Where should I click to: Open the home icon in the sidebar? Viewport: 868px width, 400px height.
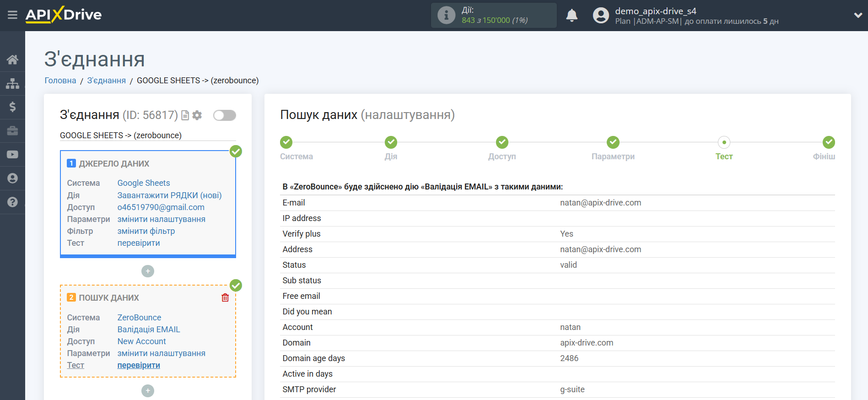pos(12,59)
